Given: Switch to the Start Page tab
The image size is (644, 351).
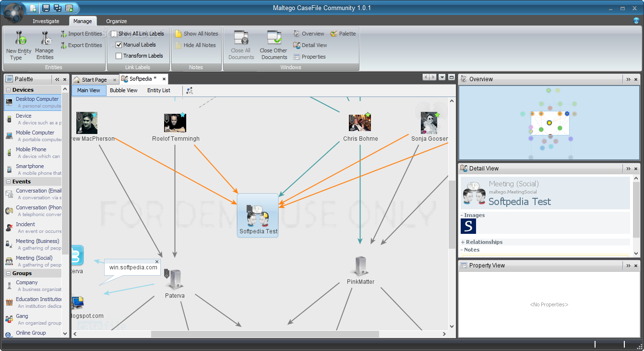Looking at the screenshot, I should click(94, 80).
